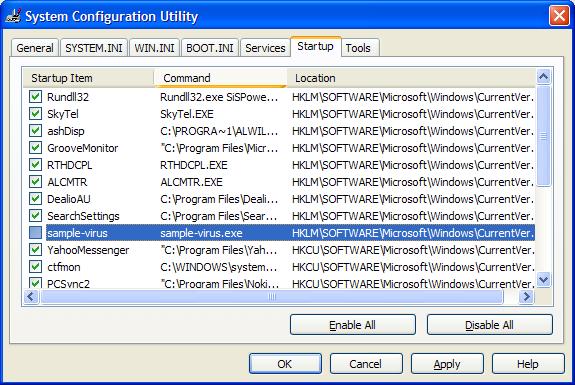This screenshot has width=575, height=385.
Task: Open Help with the Help button
Action: point(528,364)
